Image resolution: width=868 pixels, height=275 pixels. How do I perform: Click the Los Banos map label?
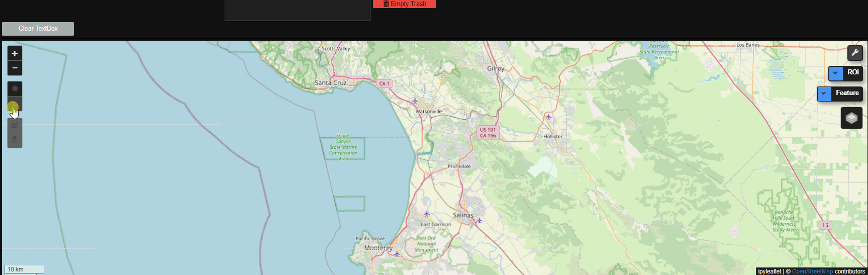click(x=748, y=45)
